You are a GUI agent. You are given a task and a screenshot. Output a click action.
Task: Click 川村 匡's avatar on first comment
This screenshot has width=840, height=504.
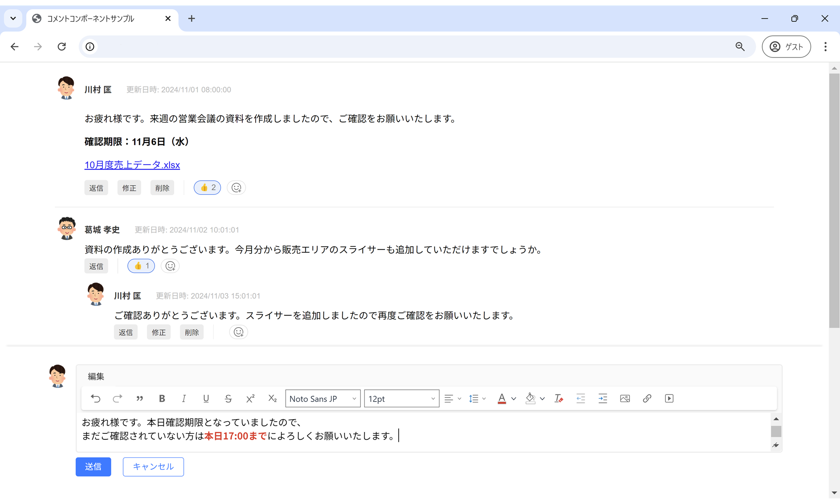[66, 88]
